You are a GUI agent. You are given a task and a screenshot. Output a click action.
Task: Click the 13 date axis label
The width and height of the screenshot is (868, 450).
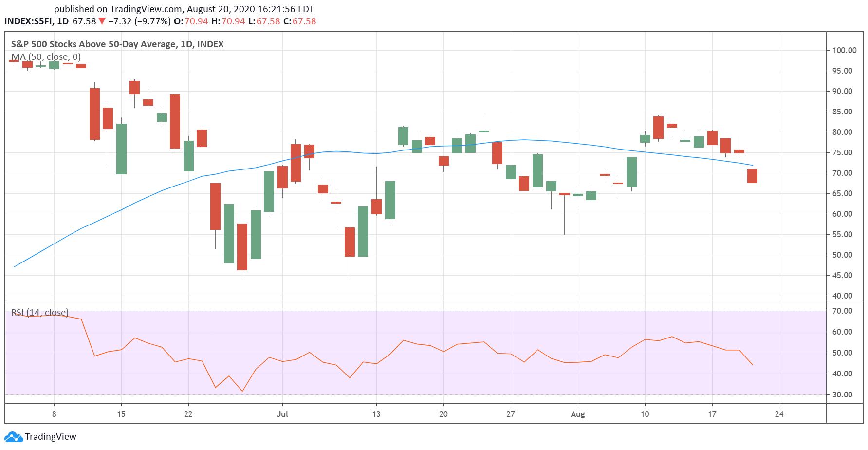(376, 414)
